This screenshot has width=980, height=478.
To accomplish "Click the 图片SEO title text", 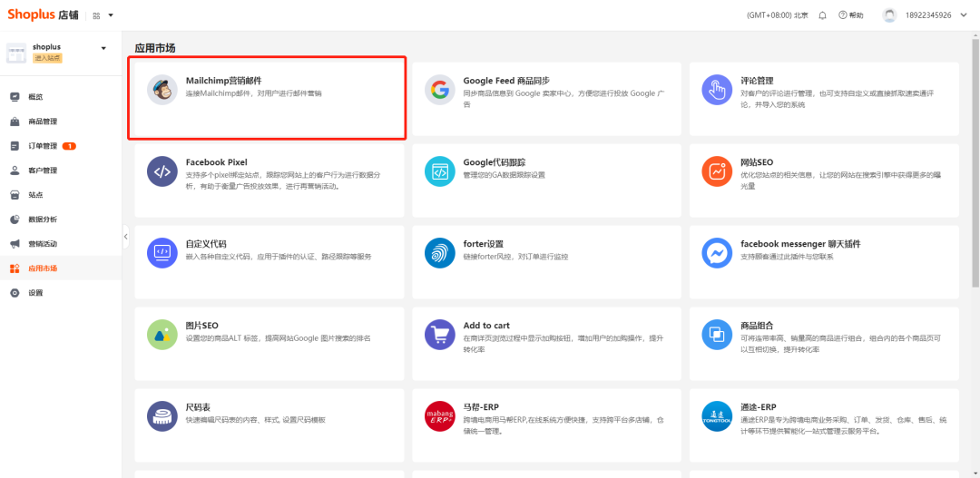I will pos(201,326).
